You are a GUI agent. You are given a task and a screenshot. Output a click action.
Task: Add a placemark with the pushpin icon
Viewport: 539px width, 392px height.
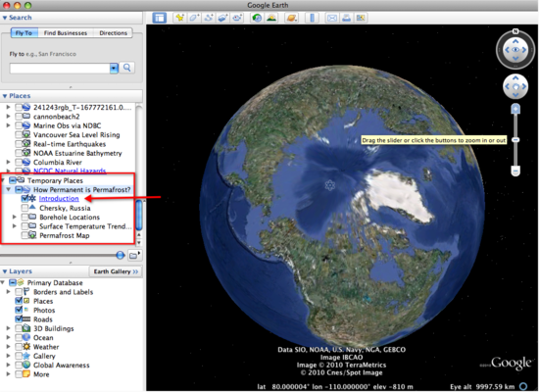[x=179, y=18]
